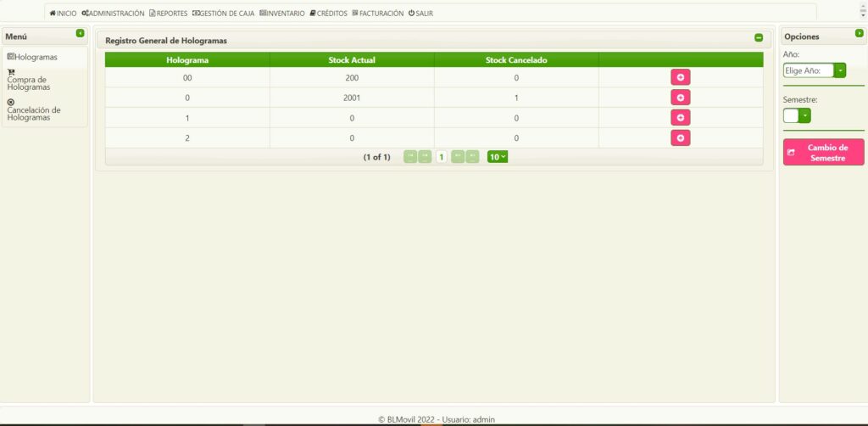This screenshot has width=868, height=426.
Task: Collapse the Opciones panel with green arrow
Action: (x=859, y=33)
